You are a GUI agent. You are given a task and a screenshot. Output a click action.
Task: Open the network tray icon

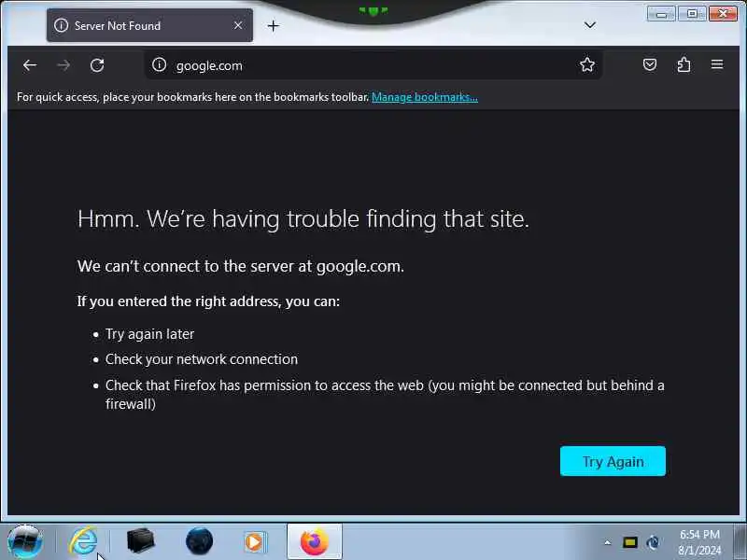[653, 542]
